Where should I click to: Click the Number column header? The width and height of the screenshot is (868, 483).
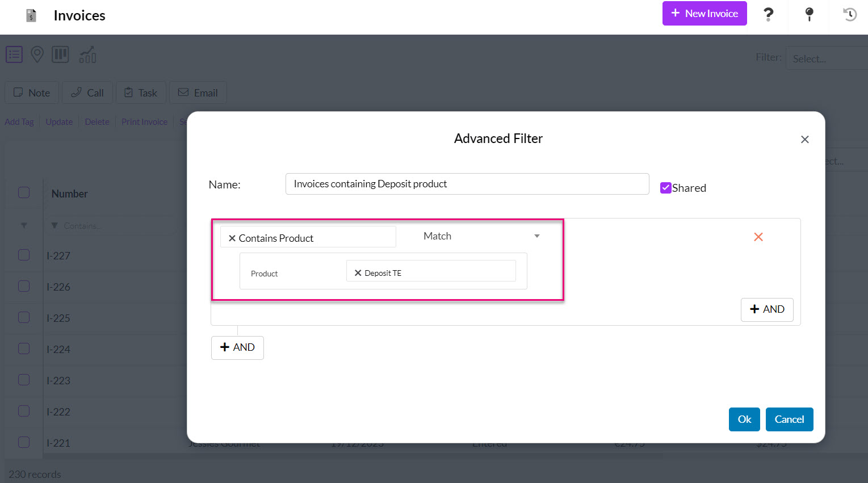[x=70, y=194]
